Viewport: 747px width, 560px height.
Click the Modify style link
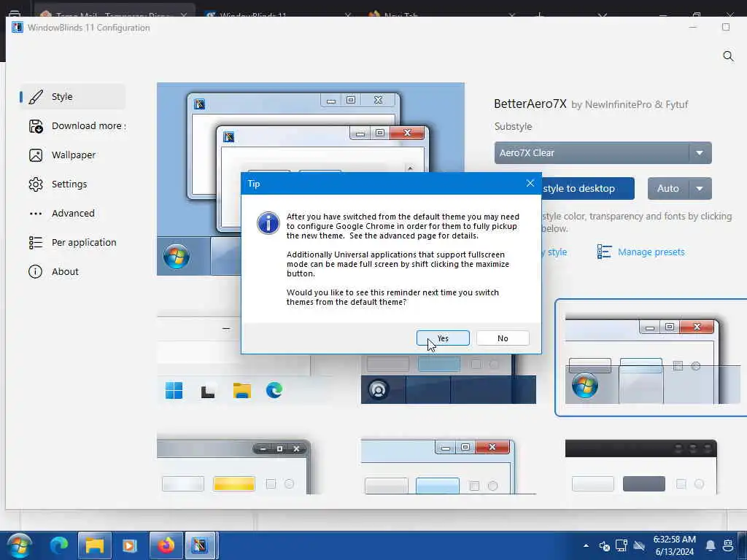click(554, 252)
